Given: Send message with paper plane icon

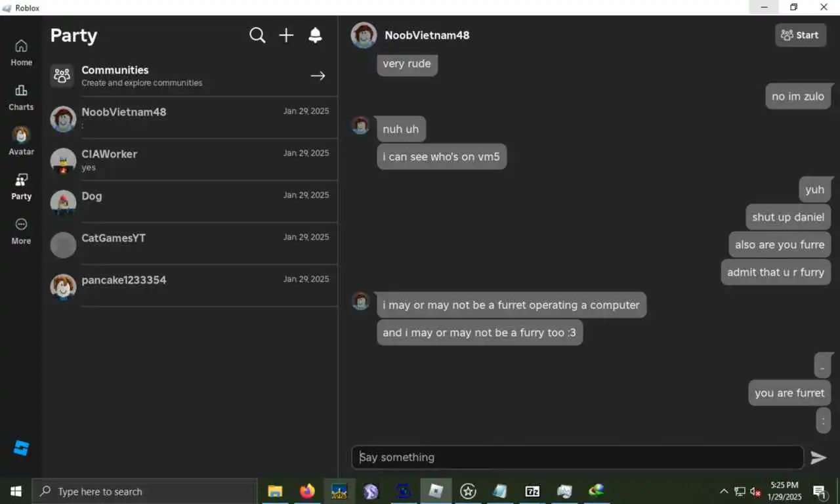Looking at the screenshot, I should [x=818, y=457].
